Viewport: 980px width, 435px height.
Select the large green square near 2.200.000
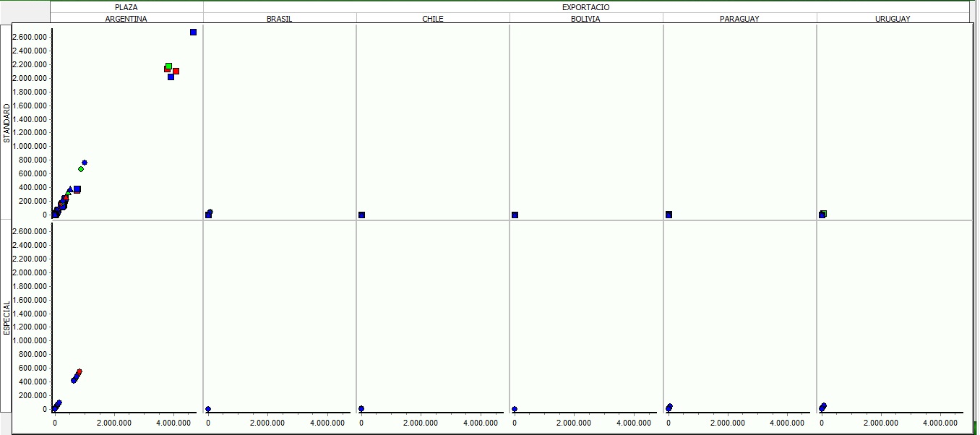(168, 66)
